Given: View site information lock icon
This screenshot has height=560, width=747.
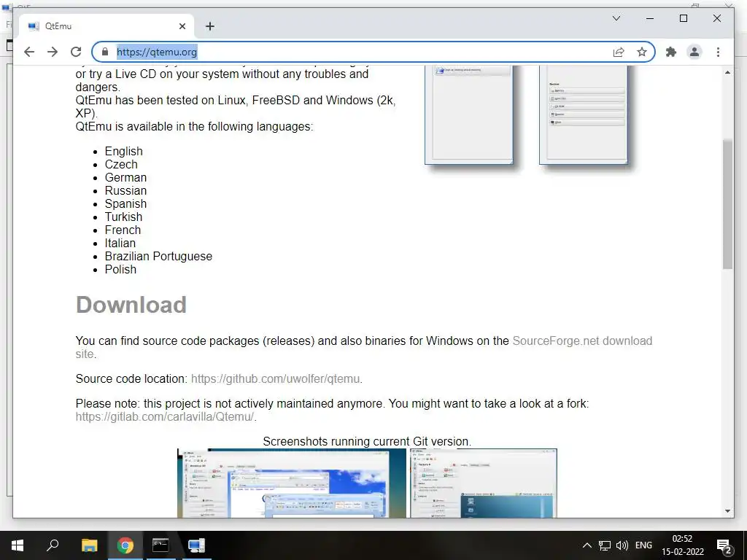Looking at the screenshot, I should pos(105,52).
